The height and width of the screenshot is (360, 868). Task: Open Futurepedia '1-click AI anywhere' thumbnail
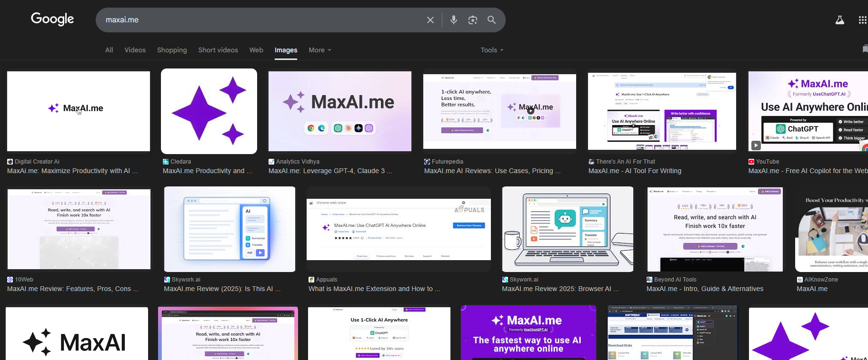pos(499,111)
